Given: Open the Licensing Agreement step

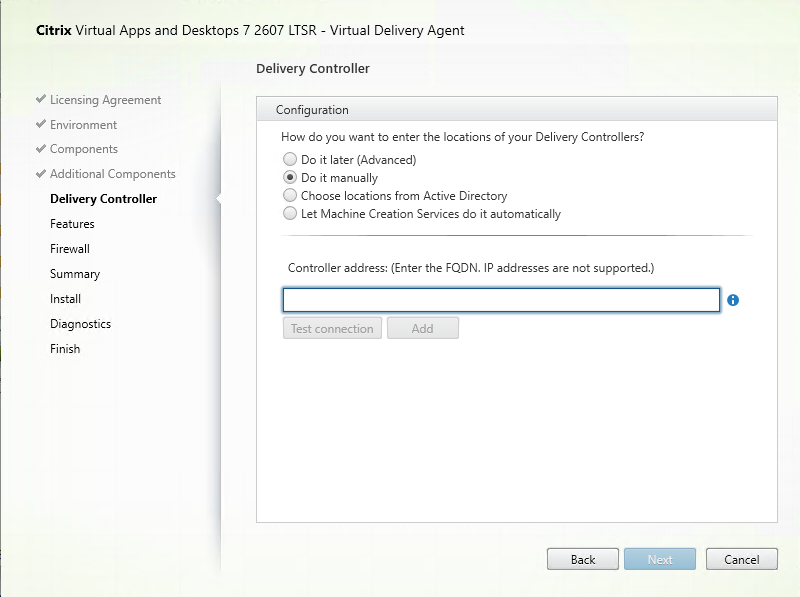Looking at the screenshot, I should coord(106,100).
